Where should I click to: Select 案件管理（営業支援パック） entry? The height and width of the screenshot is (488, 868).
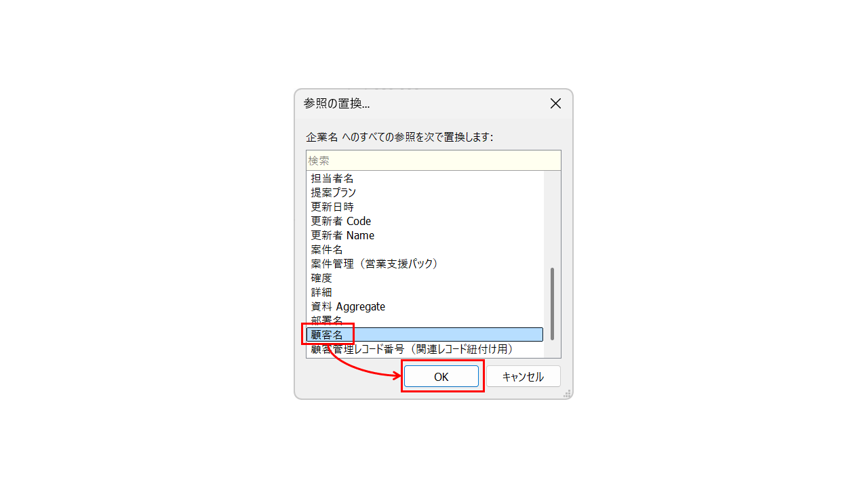pyautogui.click(x=425, y=264)
